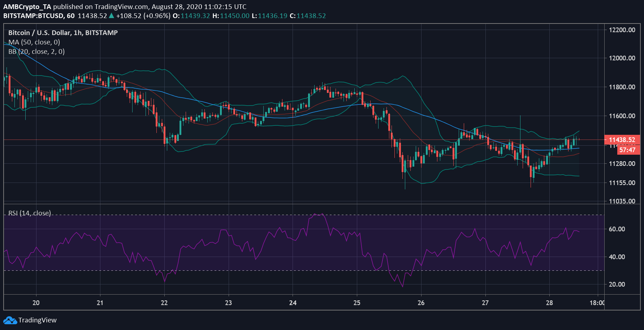The height and width of the screenshot is (330, 644).
Task: Select the RSI (14, close) indicator legend
Action: [30, 213]
